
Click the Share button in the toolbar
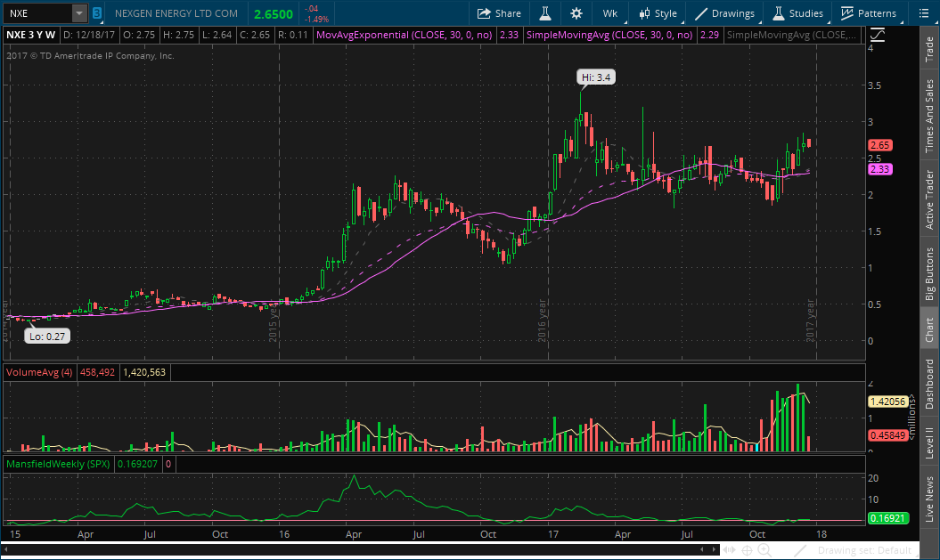pos(499,13)
